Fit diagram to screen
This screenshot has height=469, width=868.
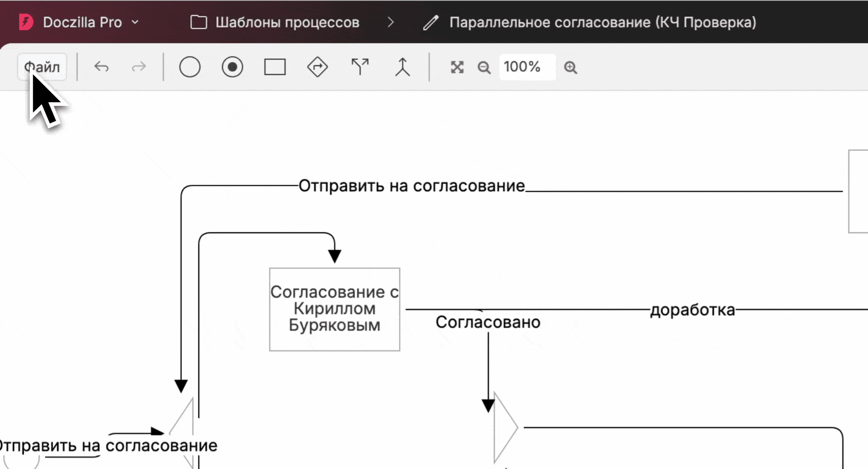click(x=457, y=67)
